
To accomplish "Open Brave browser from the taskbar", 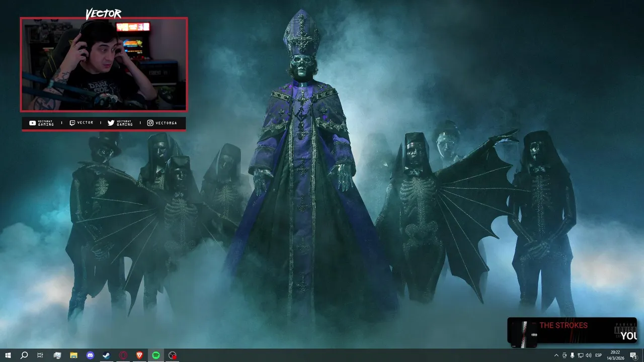I will 139,355.
